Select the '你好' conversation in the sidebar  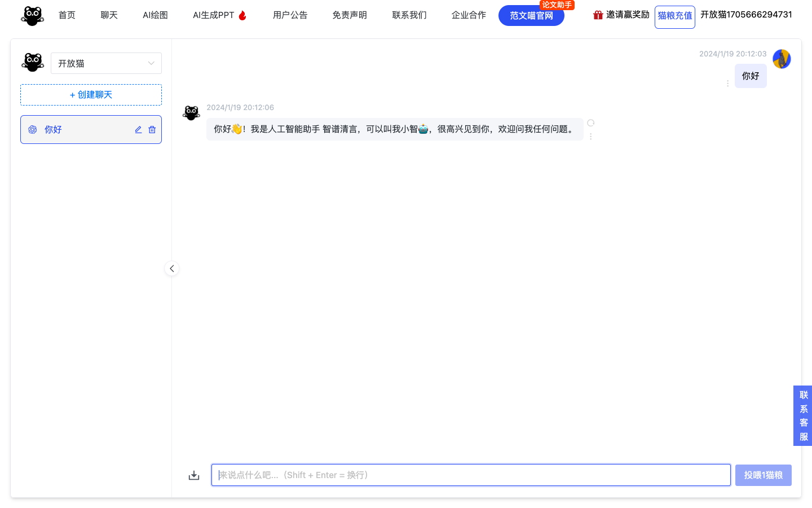[x=79, y=129]
